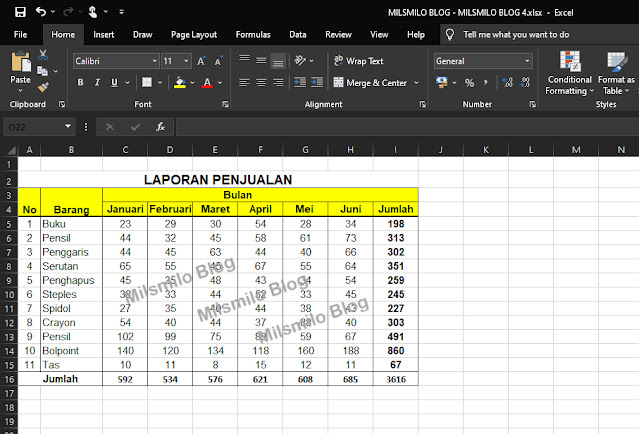639x434 pixels.
Task: Open the Borders dropdown arrow
Action: click(x=160, y=83)
